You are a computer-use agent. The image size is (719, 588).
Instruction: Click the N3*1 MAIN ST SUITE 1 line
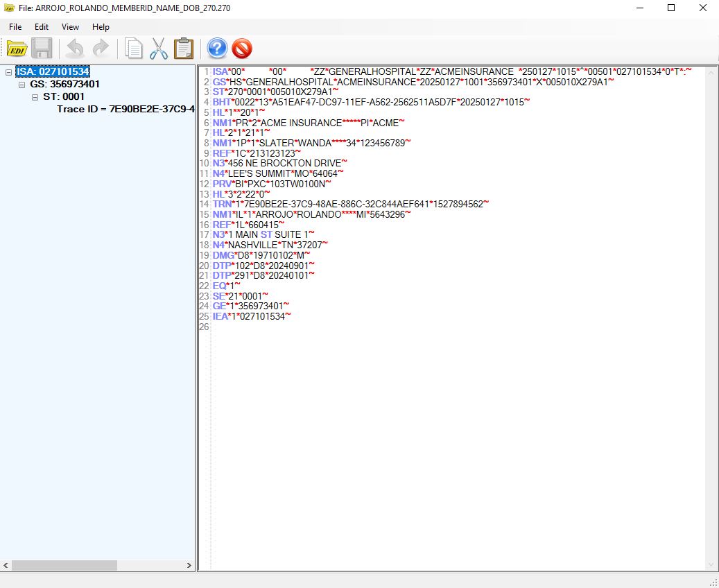click(x=263, y=234)
